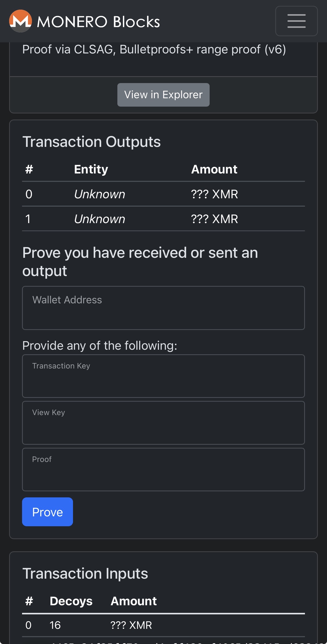Click the ??? XMR amount of output 0

point(214,194)
